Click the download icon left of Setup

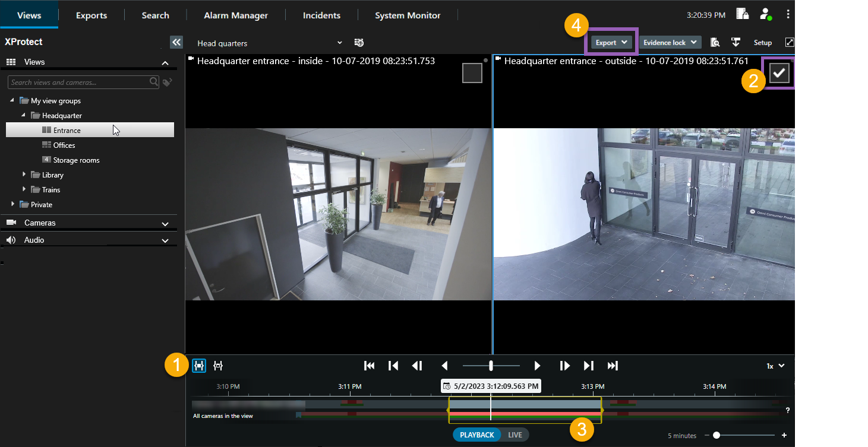pos(736,42)
